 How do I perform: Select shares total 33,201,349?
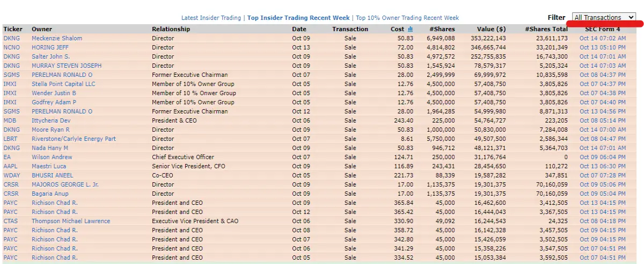point(552,47)
